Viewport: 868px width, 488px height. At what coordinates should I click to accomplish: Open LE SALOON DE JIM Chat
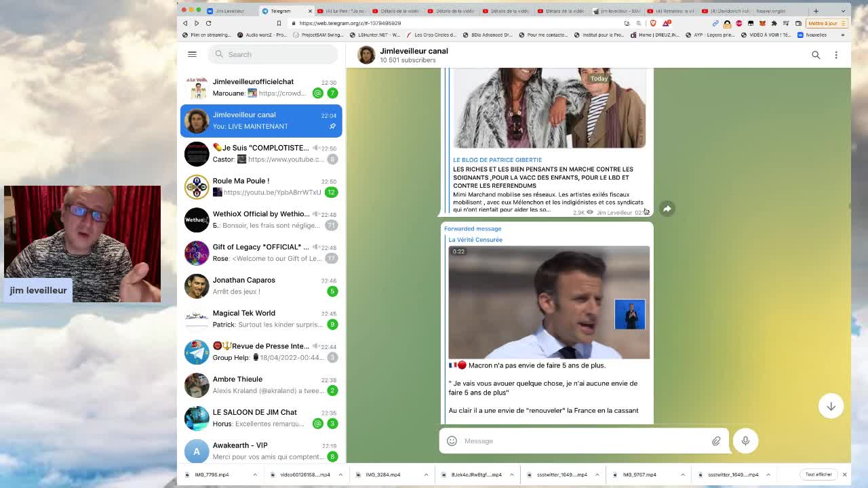261,418
